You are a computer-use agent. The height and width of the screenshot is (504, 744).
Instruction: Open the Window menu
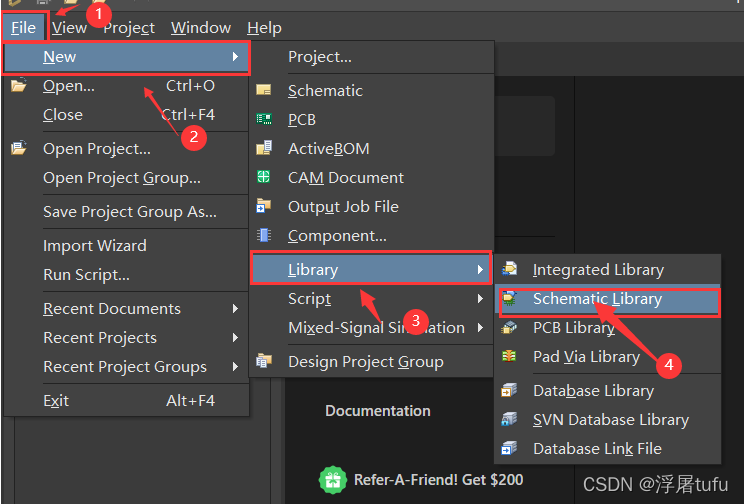tap(201, 28)
